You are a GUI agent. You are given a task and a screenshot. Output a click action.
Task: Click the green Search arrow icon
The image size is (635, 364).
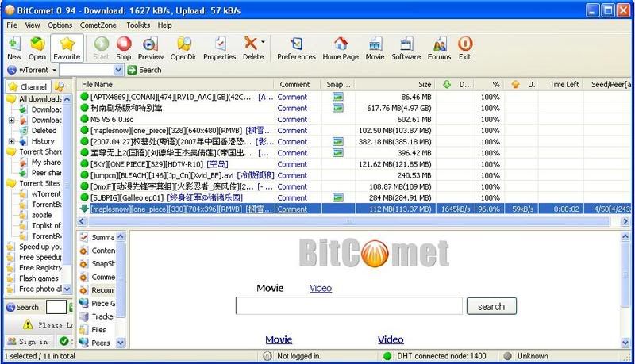pyautogui.click(x=132, y=70)
